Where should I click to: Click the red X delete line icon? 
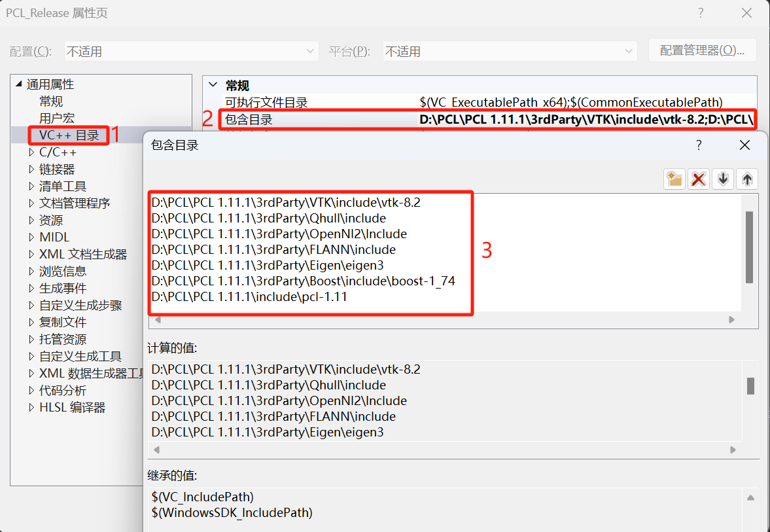coord(699,179)
